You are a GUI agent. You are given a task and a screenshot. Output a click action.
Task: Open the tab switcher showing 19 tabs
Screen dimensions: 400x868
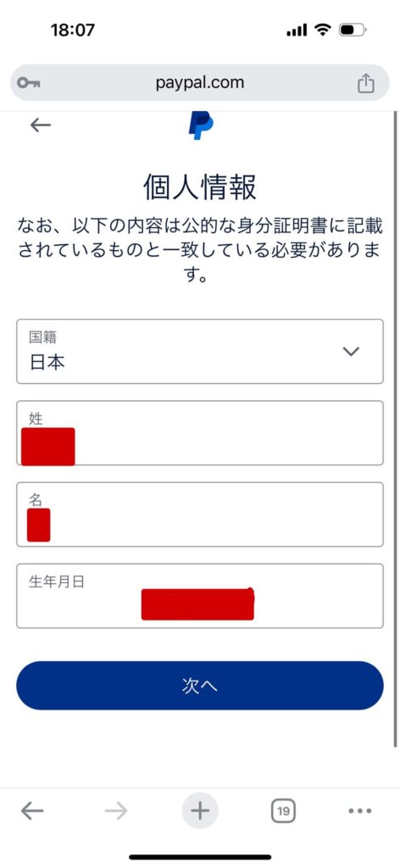click(283, 811)
